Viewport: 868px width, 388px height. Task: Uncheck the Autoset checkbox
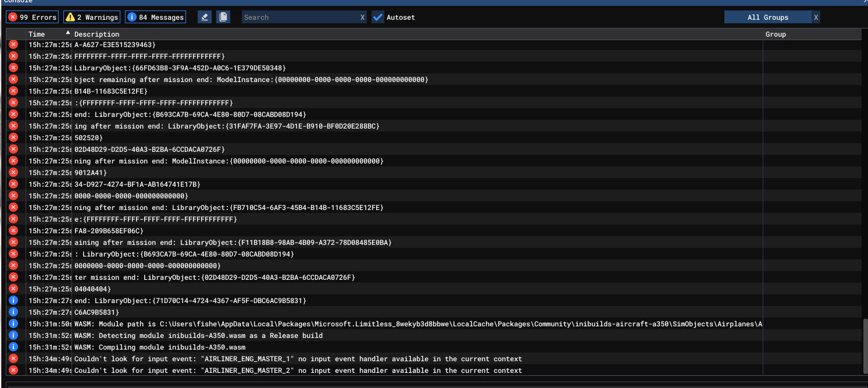[378, 17]
